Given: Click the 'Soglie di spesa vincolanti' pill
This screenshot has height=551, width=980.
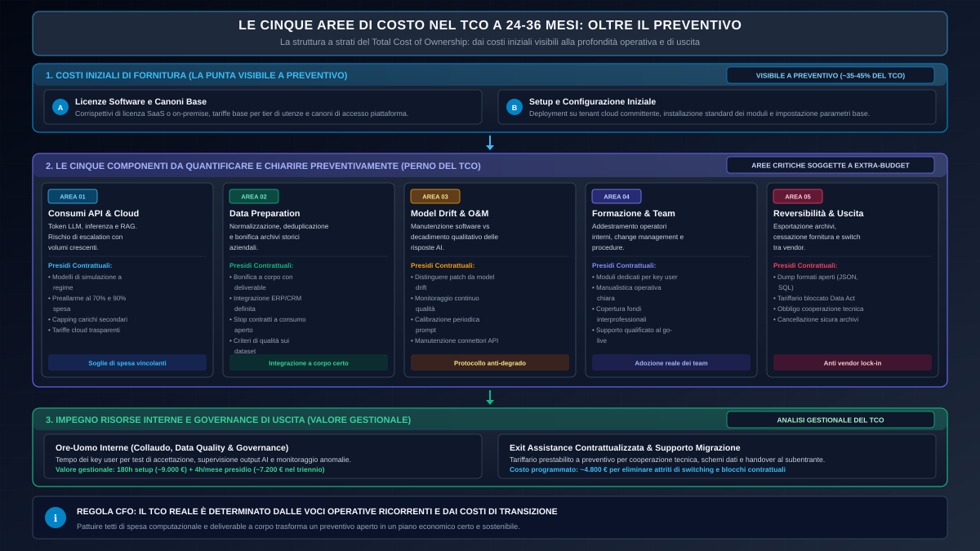Looking at the screenshot, I should pos(127,362).
